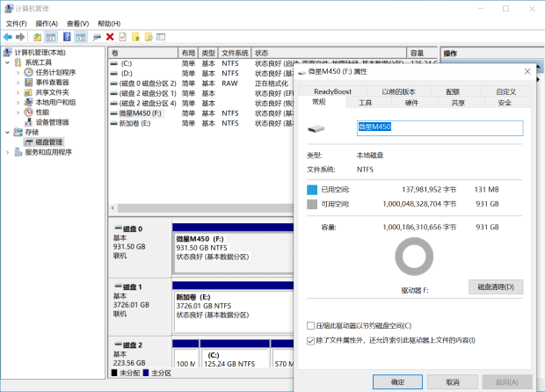Expand the Performance node
Image resolution: width=545 pixels, height=392 pixels.
[x=18, y=113]
